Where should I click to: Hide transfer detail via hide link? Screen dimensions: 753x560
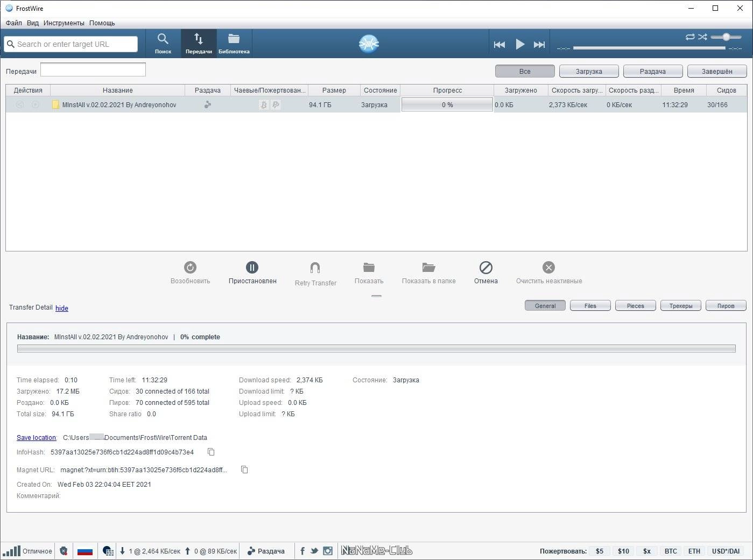[x=62, y=308]
